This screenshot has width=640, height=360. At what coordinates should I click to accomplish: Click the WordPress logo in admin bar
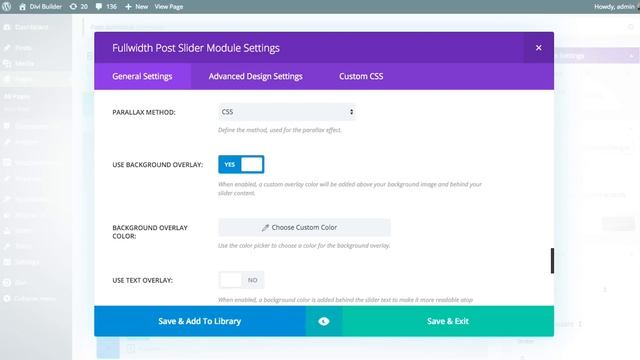click(x=7, y=7)
